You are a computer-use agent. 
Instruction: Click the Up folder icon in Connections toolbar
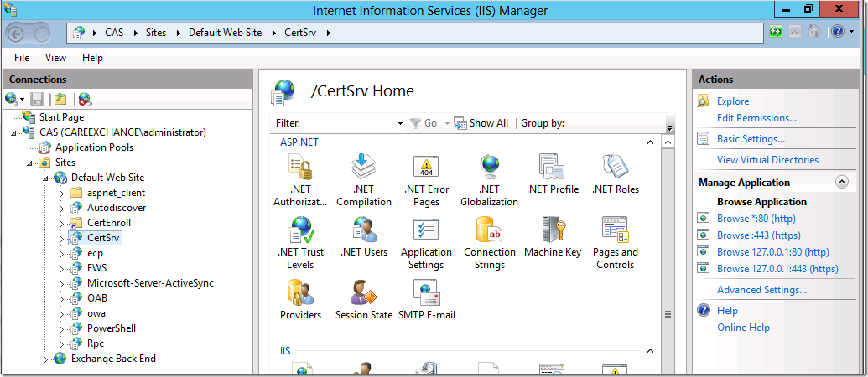pyautogui.click(x=60, y=100)
